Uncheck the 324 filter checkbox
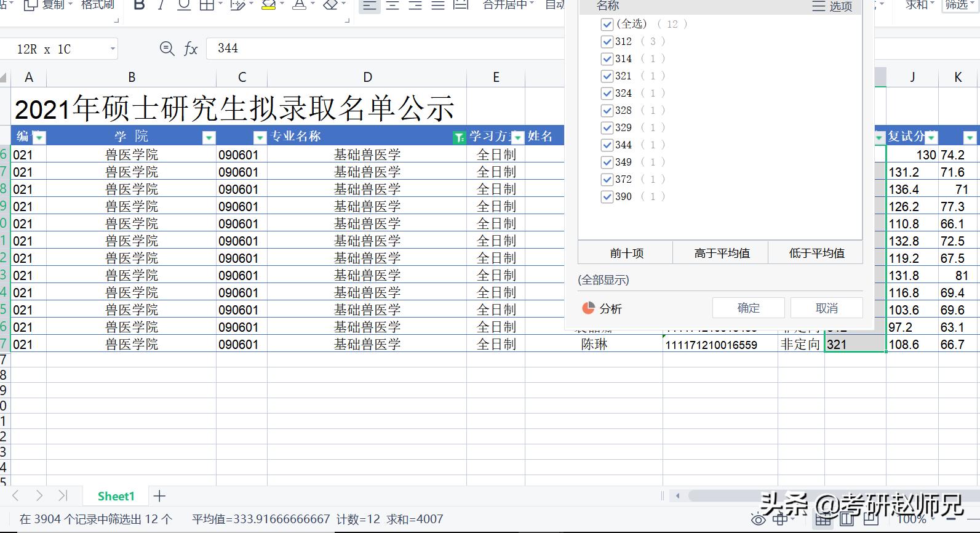Screen dimensions: 980x533 (607, 93)
